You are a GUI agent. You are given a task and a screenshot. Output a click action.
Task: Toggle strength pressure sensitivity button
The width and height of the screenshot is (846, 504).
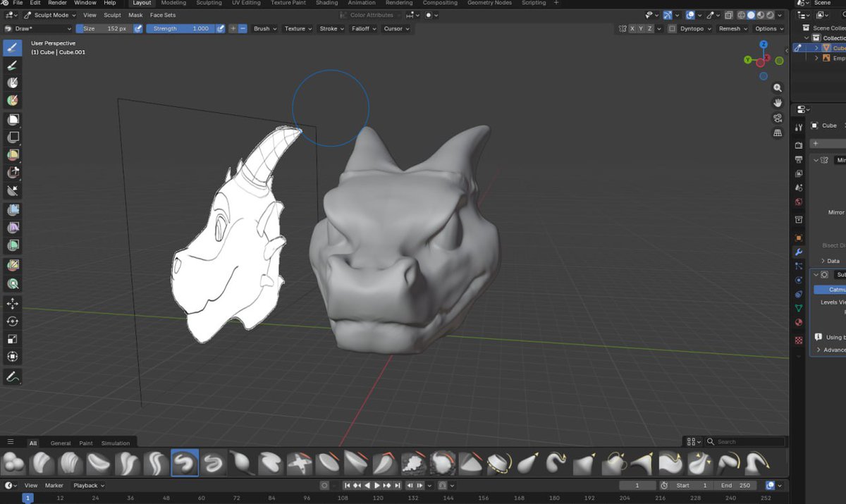[221, 29]
